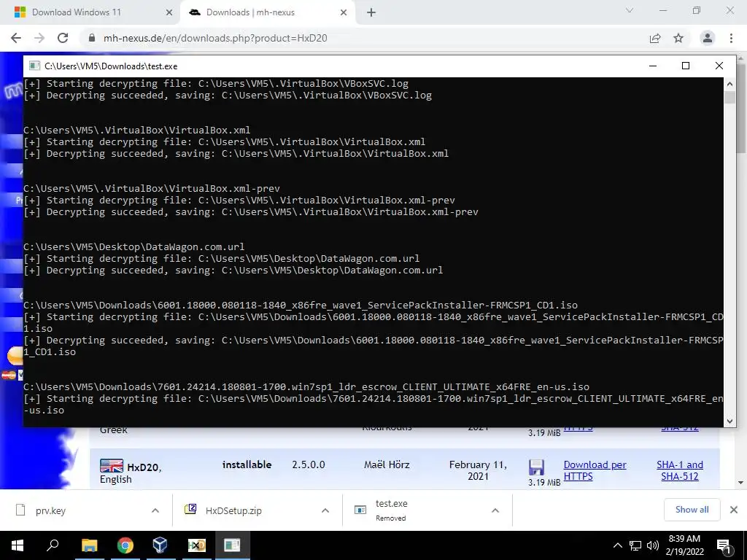Expand options for test.exe download

(x=495, y=510)
